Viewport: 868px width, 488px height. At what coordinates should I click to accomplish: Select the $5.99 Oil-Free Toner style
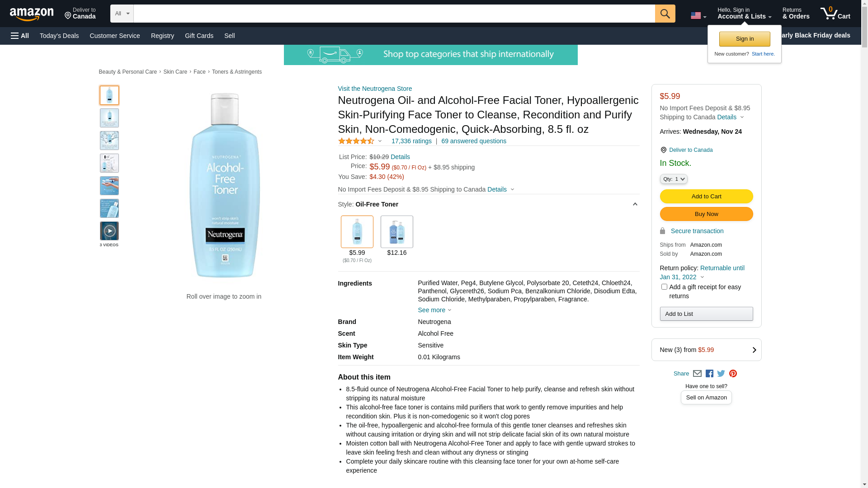pyautogui.click(x=357, y=232)
